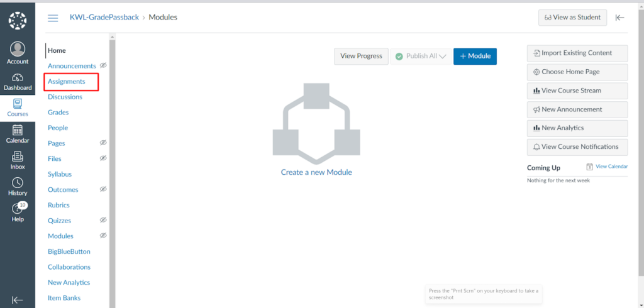Click the Canvas logo at top left
This screenshot has height=308, width=644.
tap(18, 20)
